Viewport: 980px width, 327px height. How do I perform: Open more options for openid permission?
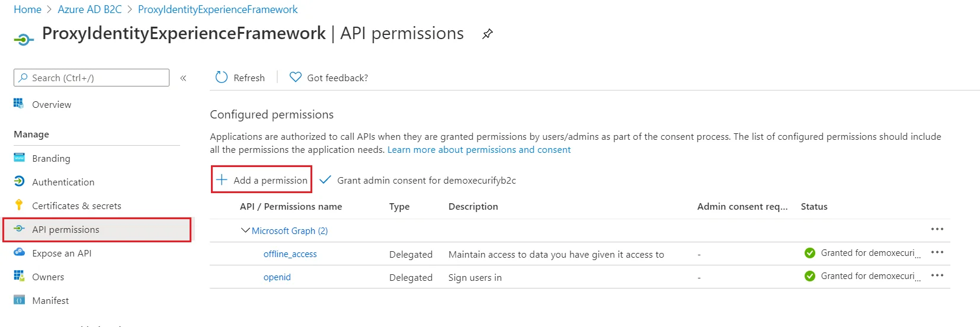937,275
